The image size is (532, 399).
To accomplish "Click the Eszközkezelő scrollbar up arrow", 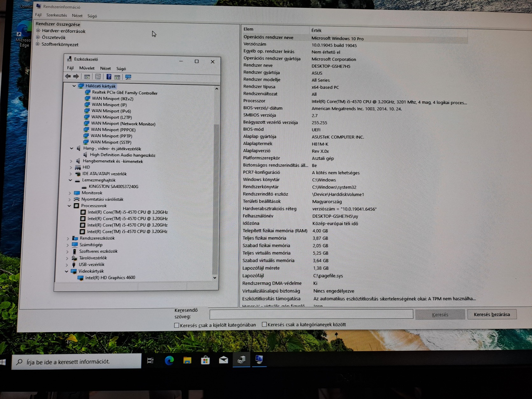I will click(x=217, y=89).
